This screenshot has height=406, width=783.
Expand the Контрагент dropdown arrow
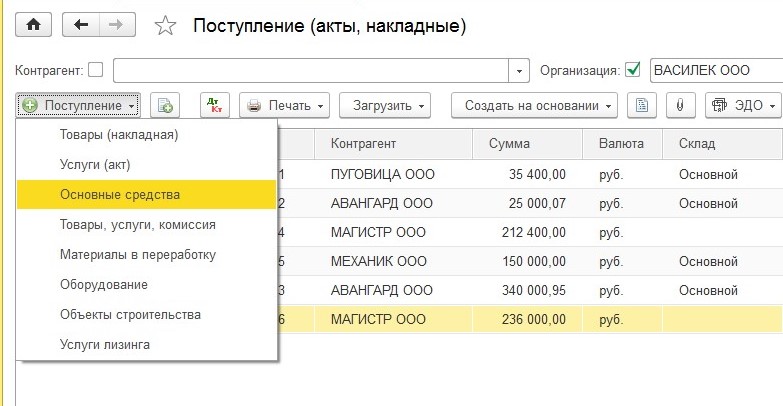coord(519,71)
